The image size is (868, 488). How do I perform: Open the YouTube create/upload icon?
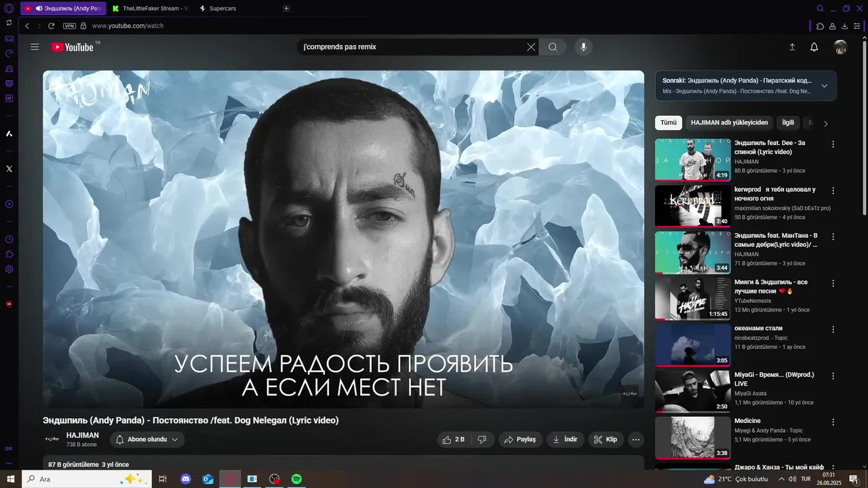[791, 47]
